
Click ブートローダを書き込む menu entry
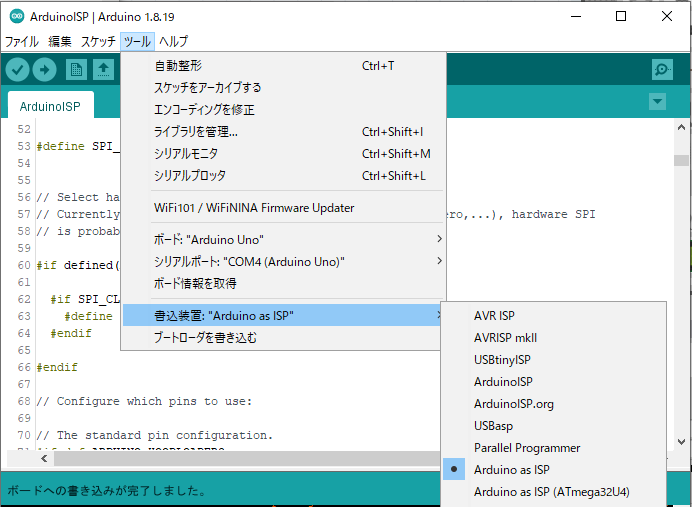205,338
